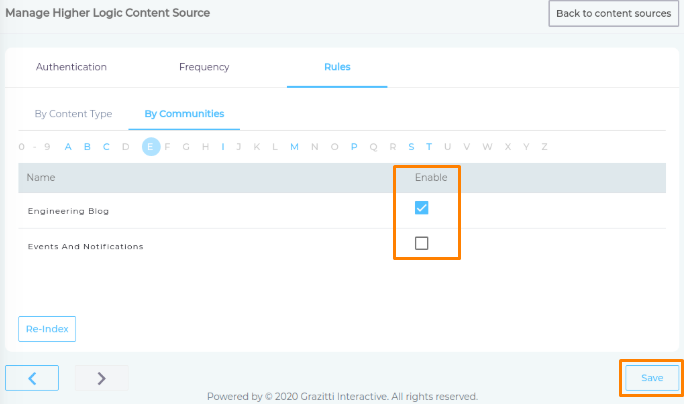The image size is (684, 406).
Task: Enable the Events And Notifications checkbox
Action: pyautogui.click(x=421, y=243)
